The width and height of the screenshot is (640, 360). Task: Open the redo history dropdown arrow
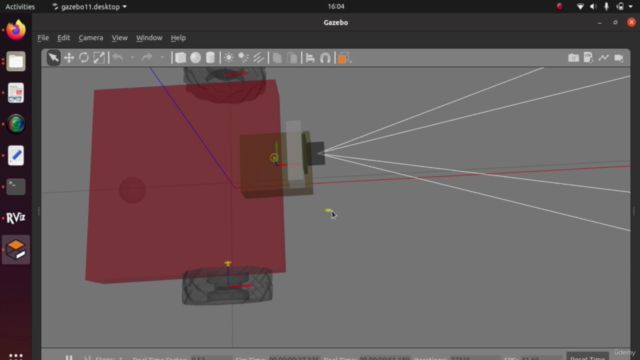[162, 58]
